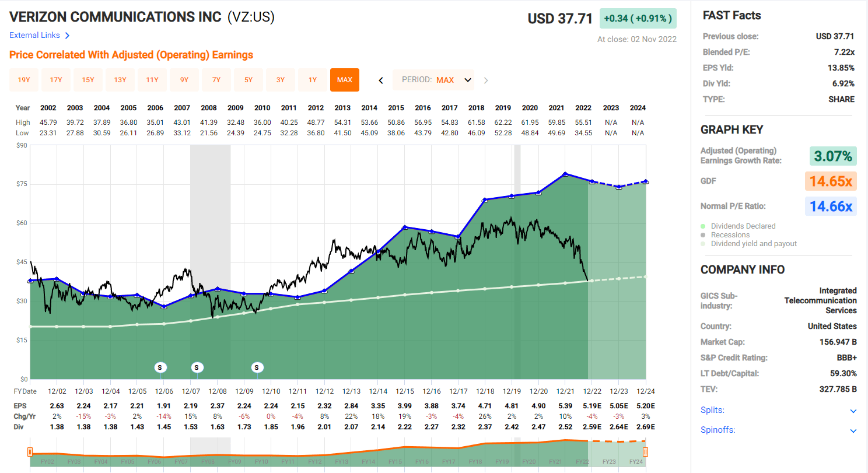Toggle the Recessions legend item

pyautogui.click(x=726, y=234)
